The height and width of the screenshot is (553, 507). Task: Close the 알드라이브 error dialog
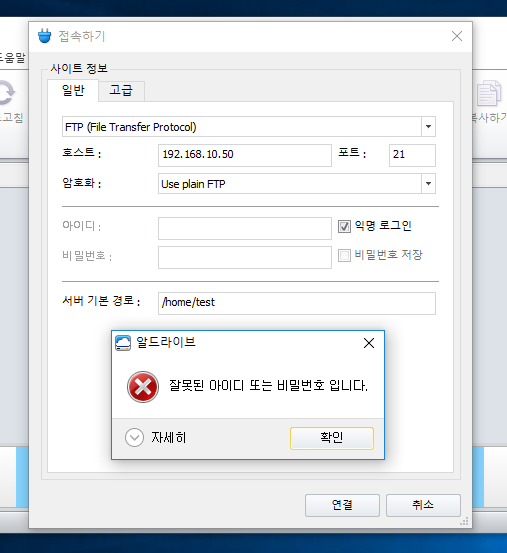point(369,343)
